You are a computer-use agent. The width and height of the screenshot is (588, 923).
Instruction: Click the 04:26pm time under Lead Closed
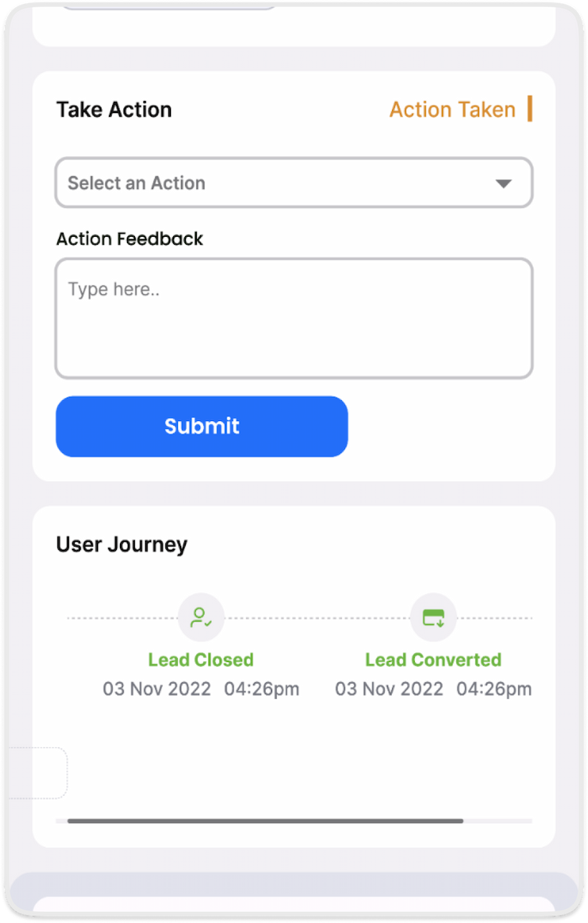pos(262,689)
